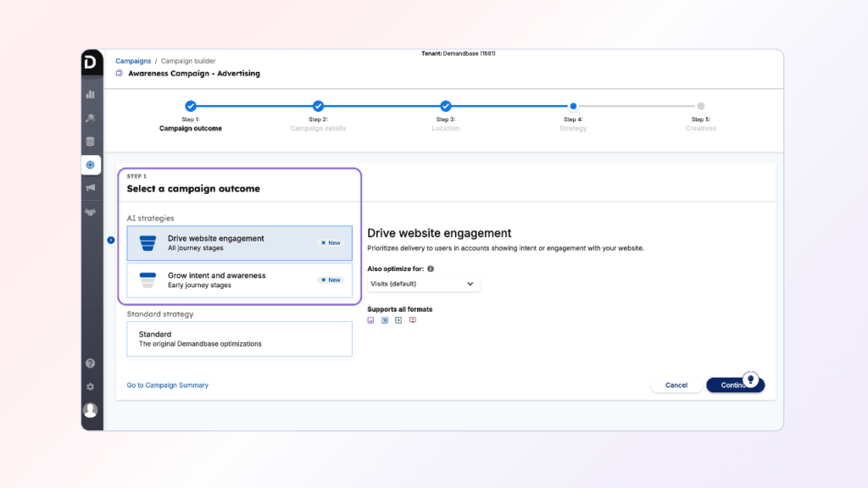868x488 pixels.
Task: Open the bar chart analytics sidebar icon
Action: [91, 94]
